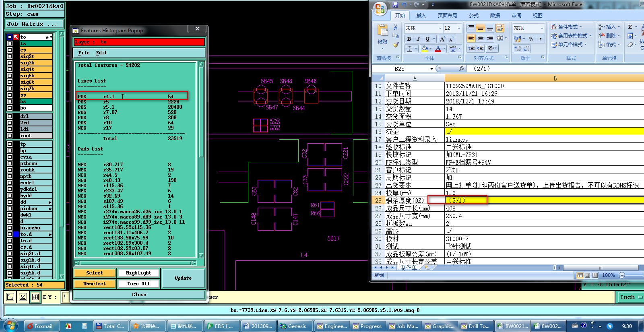Click the AutoSum sigma icon in Excel
This screenshot has height=332, width=644.
[x=630, y=27]
